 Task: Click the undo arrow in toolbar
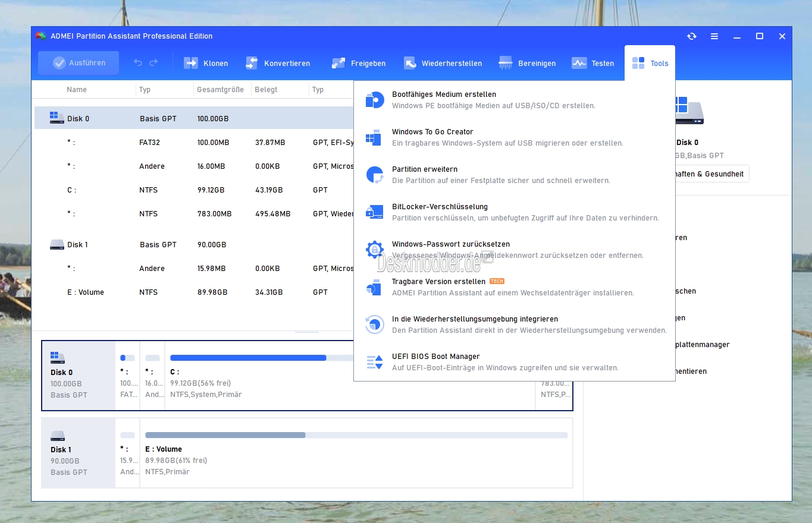[138, 62]
